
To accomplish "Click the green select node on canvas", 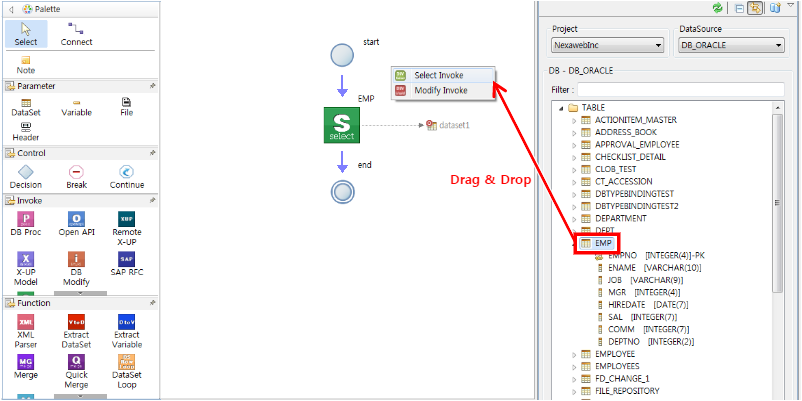I will click(342, 124).
